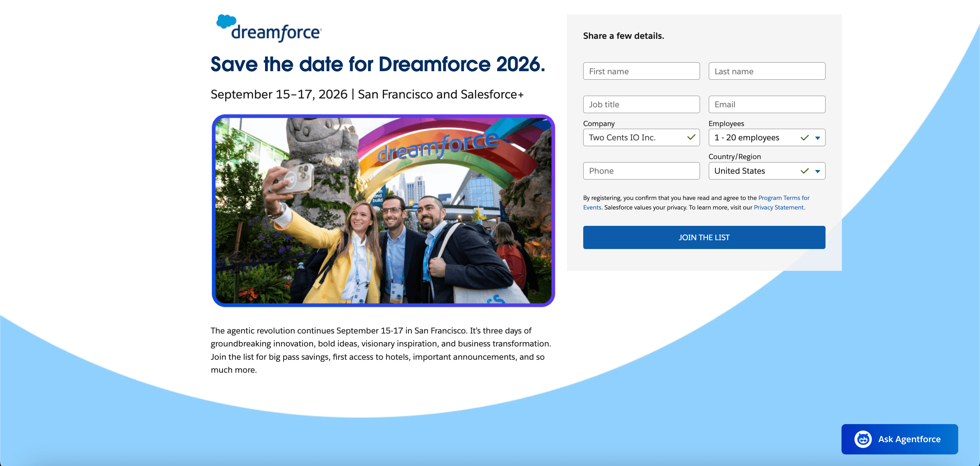Click the JOIN THE LIST button
The width and height of the screenshot is (980, 466).
pyautogui.click(x=704, y=237)
